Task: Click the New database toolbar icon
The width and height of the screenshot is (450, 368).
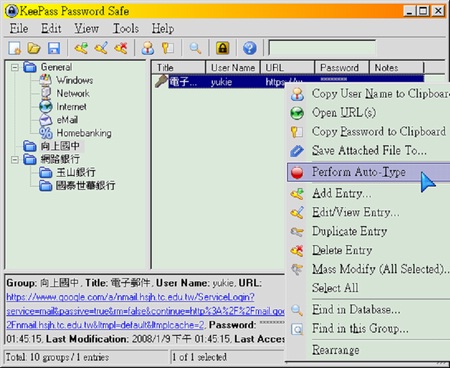Action: click(15, 48)
